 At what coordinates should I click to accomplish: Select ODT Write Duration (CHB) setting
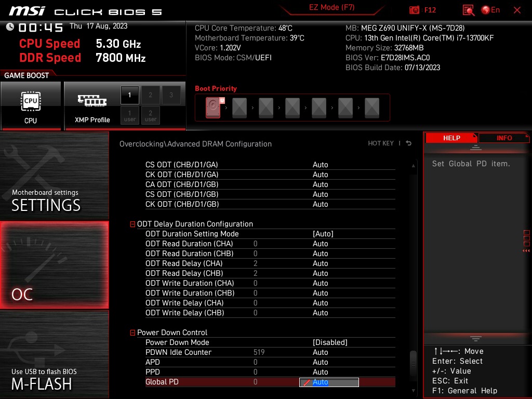click(270, 293)
